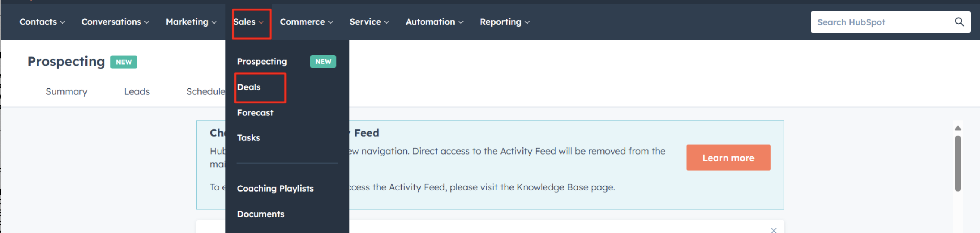Select Coaching Playlists menu item
980x233 pixels.
pos(275,189)
